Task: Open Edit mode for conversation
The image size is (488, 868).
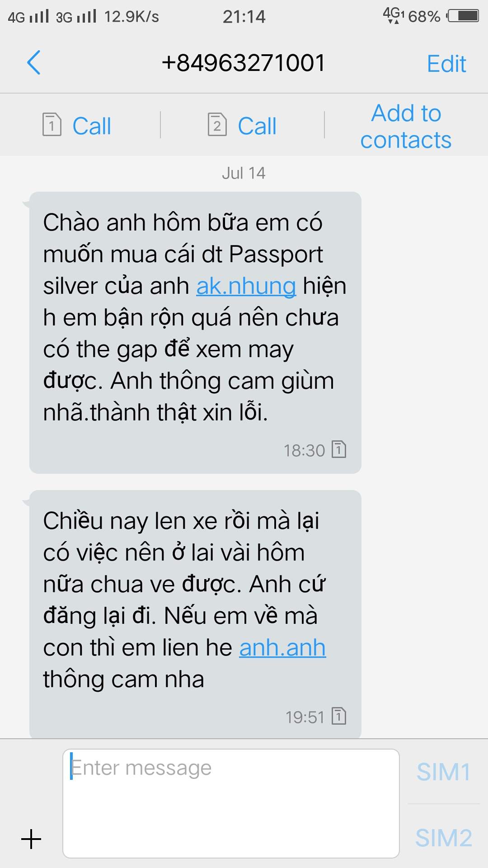Action: (x=446, y=64)
